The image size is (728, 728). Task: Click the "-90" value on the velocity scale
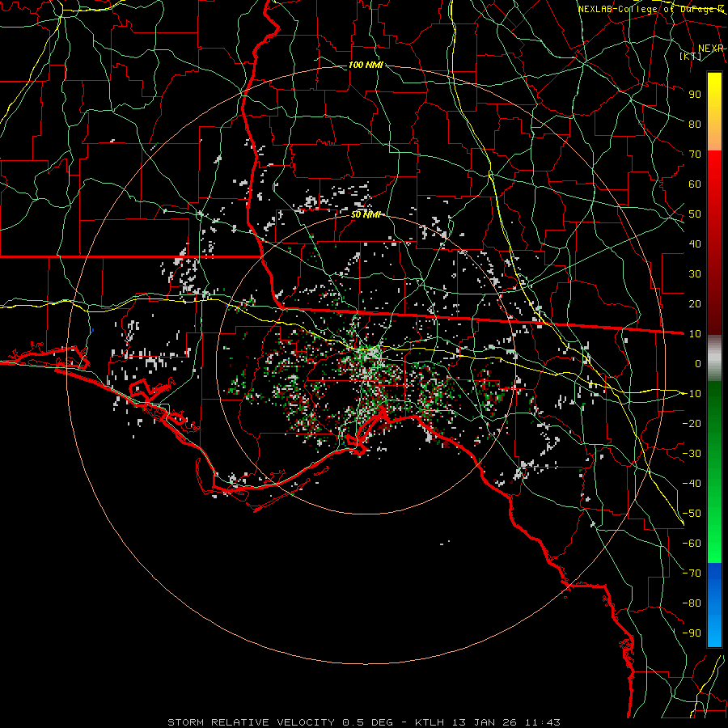(692, 633)
